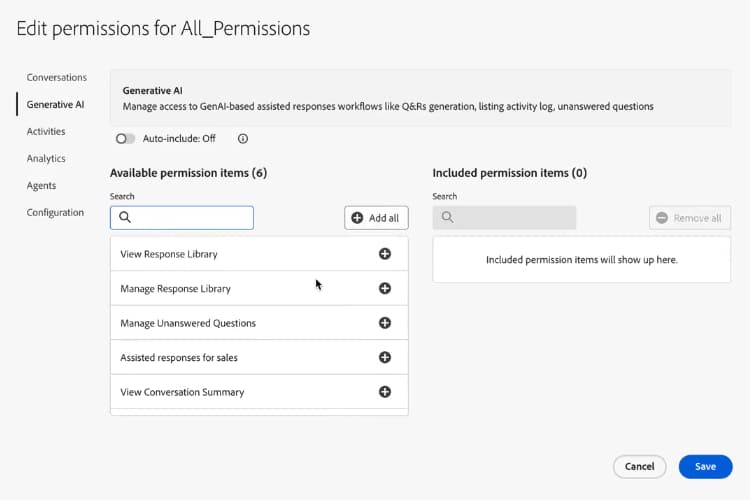The width and height of the screenshot is (750, 500).
Task: Click magnifier icon in included items search
Action: pyautogui.click(x=447, y=217)
